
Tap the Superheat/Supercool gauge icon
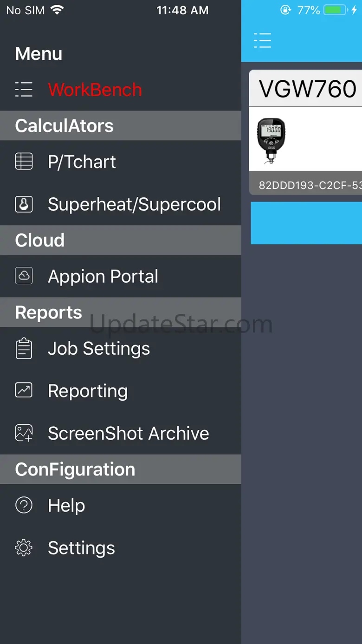coord(24,204)
